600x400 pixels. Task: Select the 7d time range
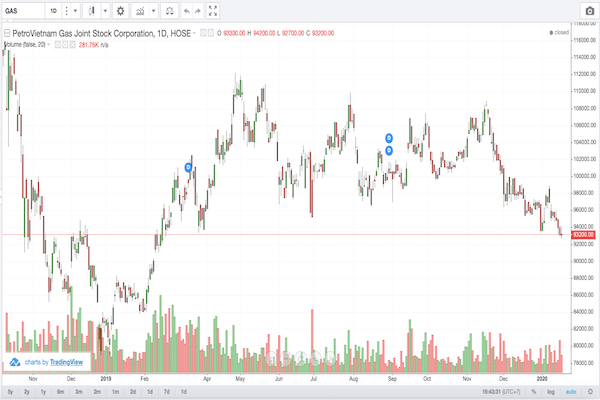point(167,392)
